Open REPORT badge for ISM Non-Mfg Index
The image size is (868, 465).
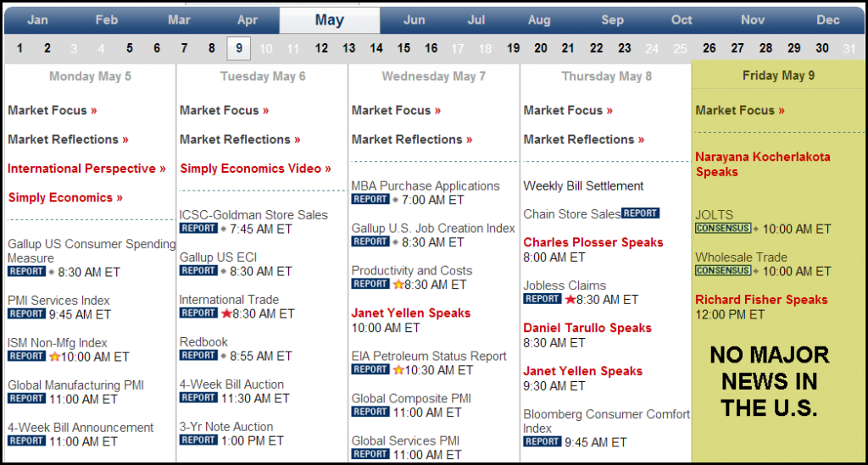(x=26, y=356)
